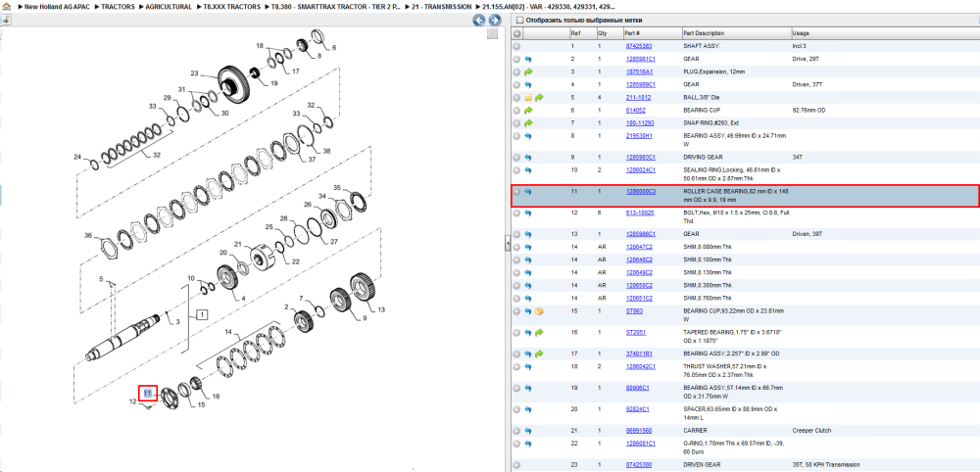Toggle the gray add circle for BEARING ASSY 219530H1 row

(516, 135)
